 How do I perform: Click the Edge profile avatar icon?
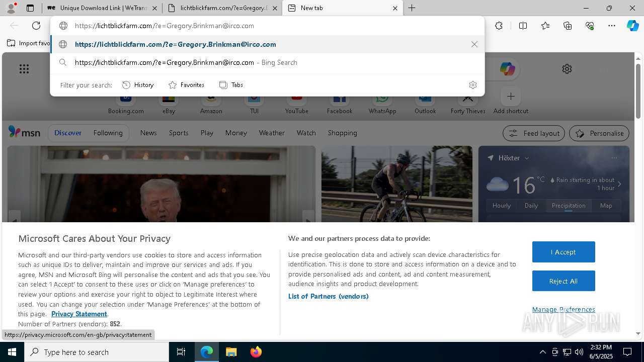tap(11, 8)
